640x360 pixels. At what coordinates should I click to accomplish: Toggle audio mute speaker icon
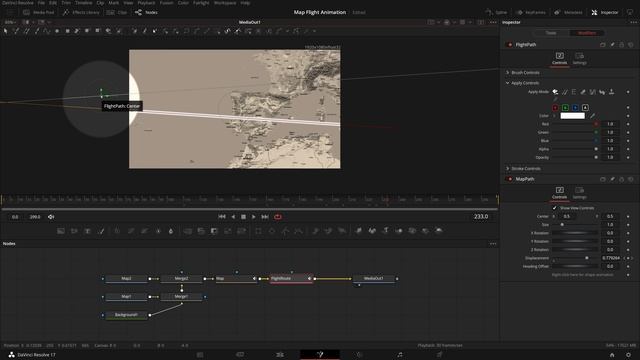(x=51, y=217)
